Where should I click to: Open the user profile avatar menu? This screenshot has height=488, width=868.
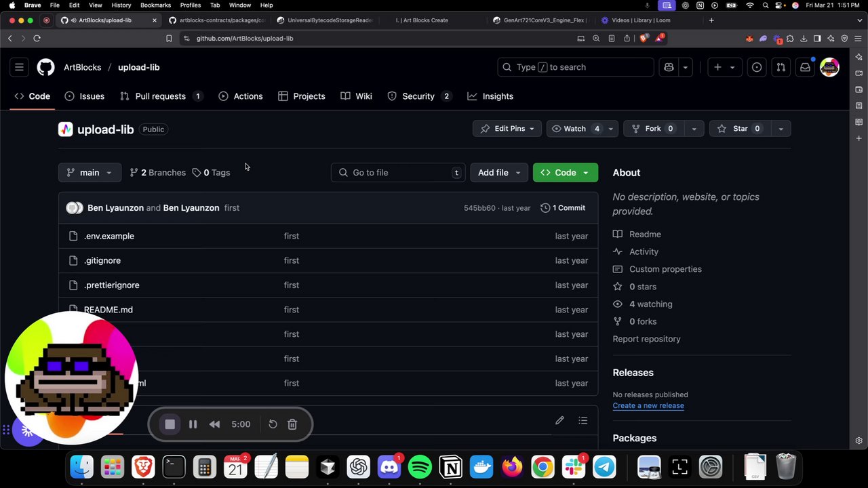coord(829,67)
